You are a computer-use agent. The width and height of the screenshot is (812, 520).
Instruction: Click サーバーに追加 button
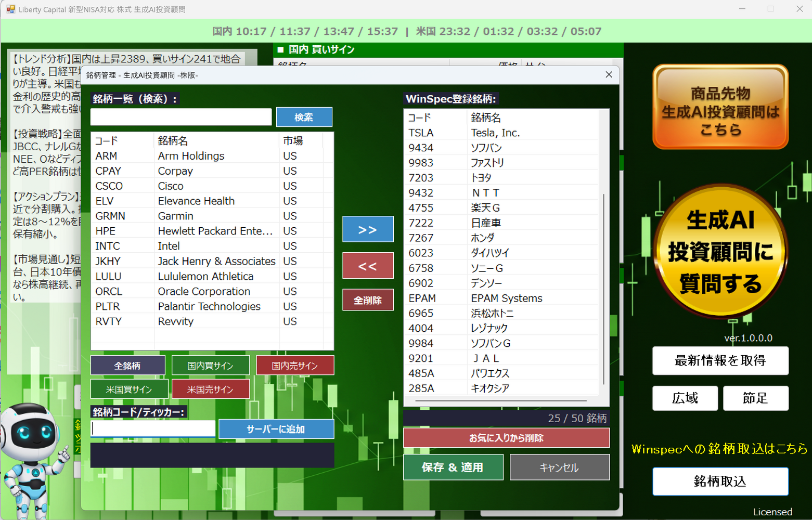pyautogui.click(x=276, y=429)
